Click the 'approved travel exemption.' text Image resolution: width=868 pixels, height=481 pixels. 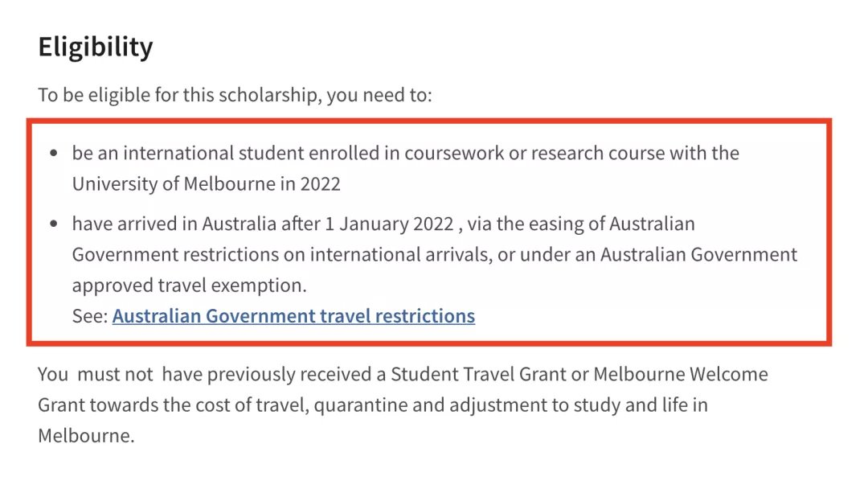pyautogui.click(x=190, y=286)
